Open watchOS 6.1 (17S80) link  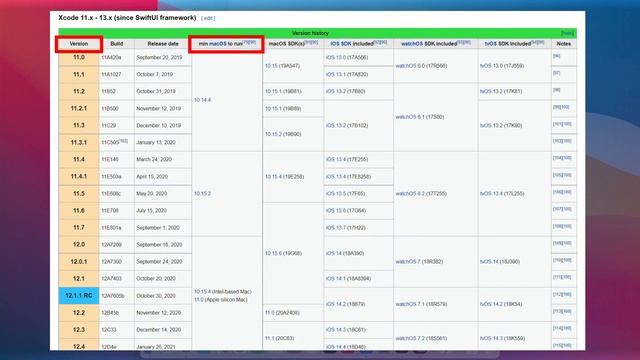[x=420, y=117]
